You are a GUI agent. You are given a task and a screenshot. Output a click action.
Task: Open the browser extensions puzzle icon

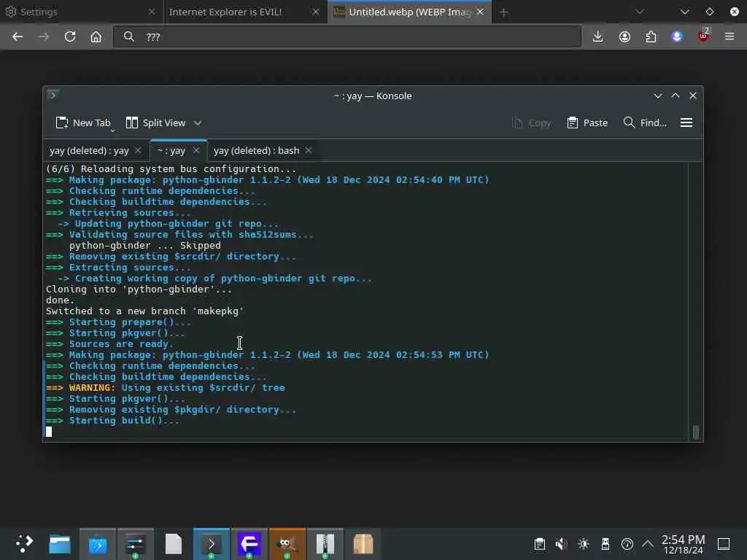(651, 36)
